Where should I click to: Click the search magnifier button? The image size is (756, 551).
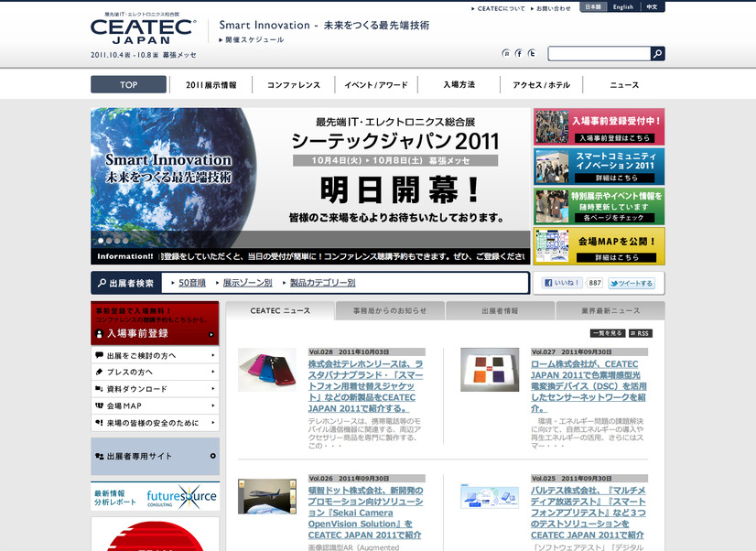658,53
